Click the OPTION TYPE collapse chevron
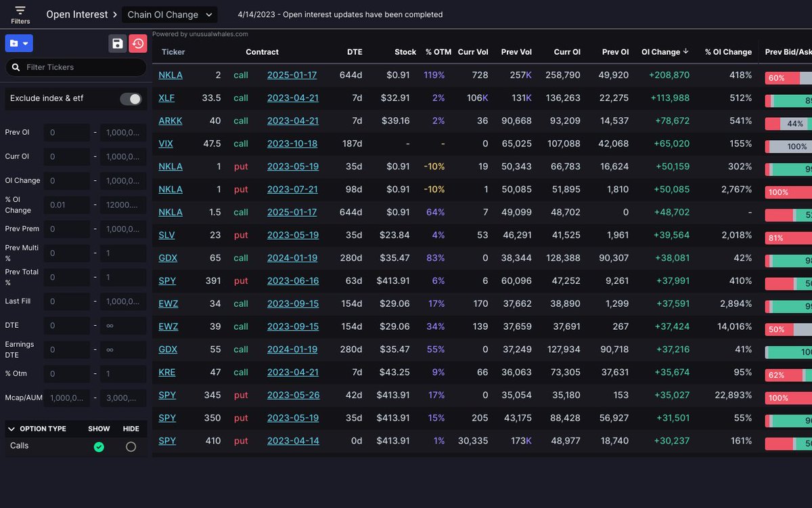Viewport: 812px width, 508px height. pos(12,429)
